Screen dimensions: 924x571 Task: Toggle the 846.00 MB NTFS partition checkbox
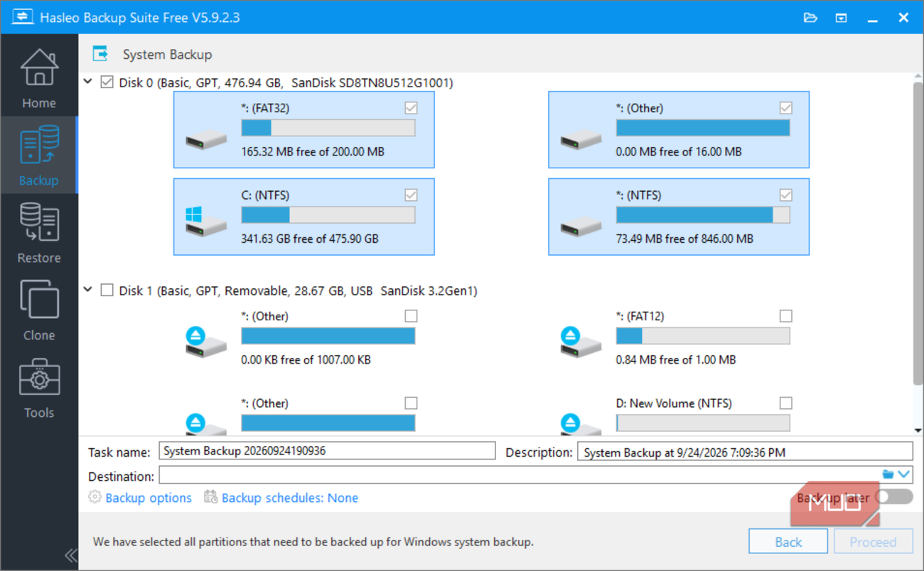point(785,195)
